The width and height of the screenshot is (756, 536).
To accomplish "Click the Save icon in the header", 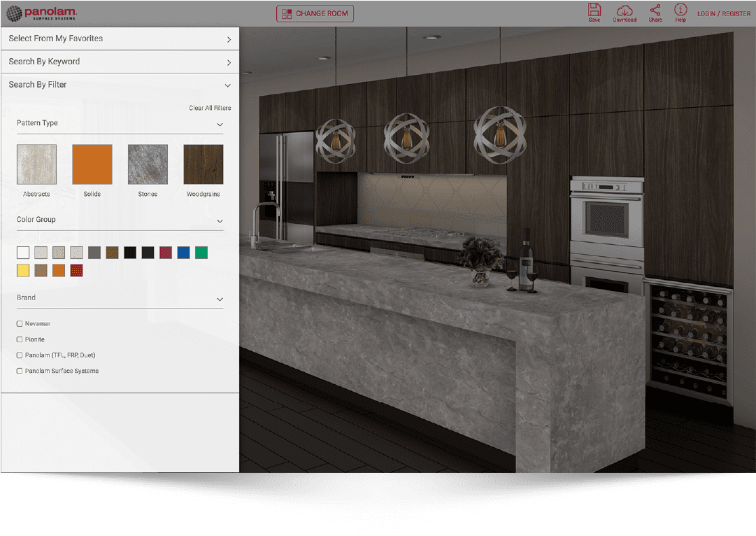I will [594, 13].
